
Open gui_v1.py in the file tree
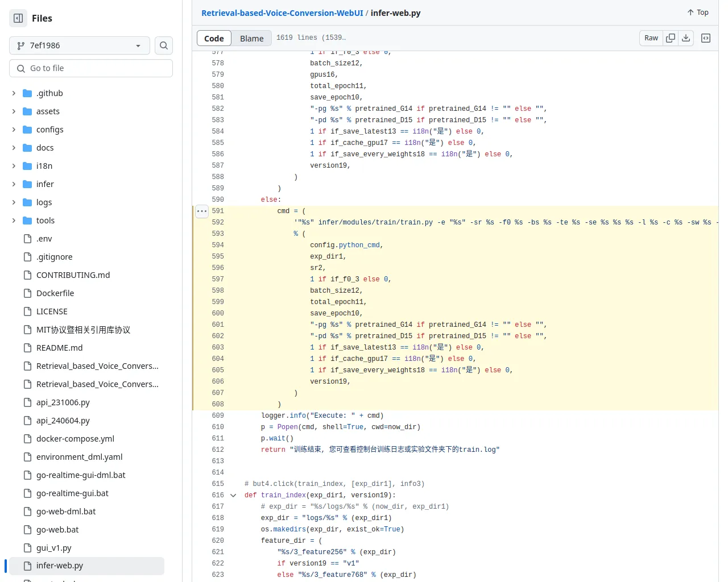54,548
